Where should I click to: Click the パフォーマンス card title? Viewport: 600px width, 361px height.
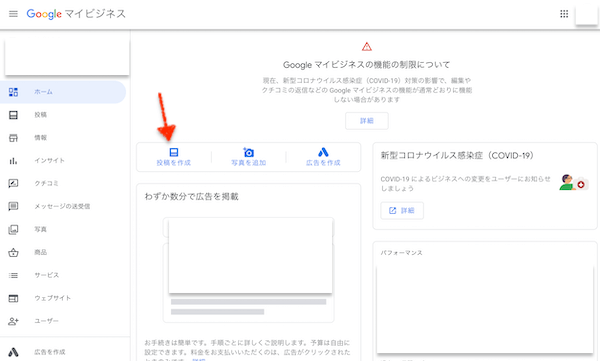pos(401,253)
